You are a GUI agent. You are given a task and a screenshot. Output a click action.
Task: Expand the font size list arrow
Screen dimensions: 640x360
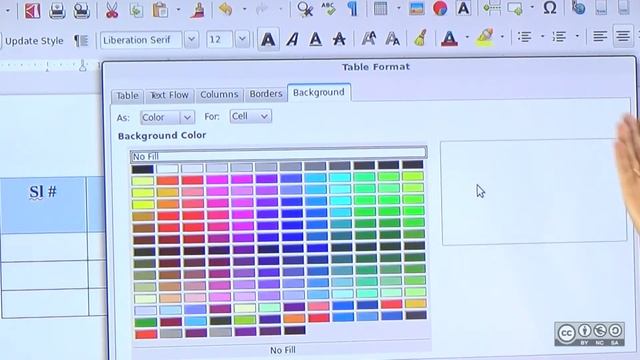pos(242,40)
